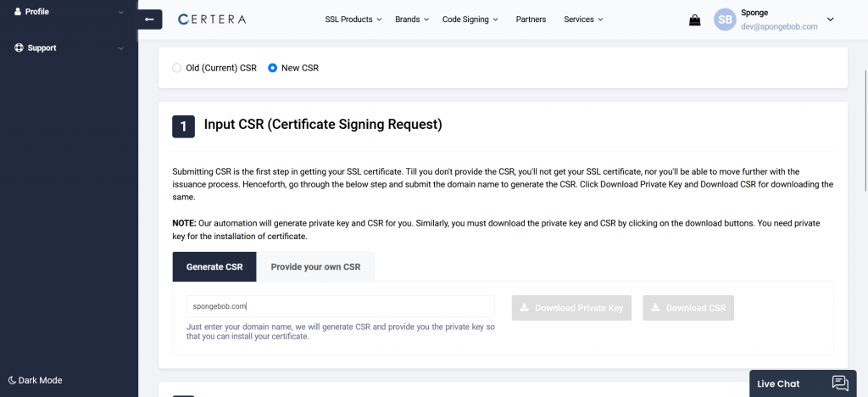The height and width of the screenshot is (397, 868).
Task: Click the back arrow sidebar collapse icon
Action: [149, 20]
